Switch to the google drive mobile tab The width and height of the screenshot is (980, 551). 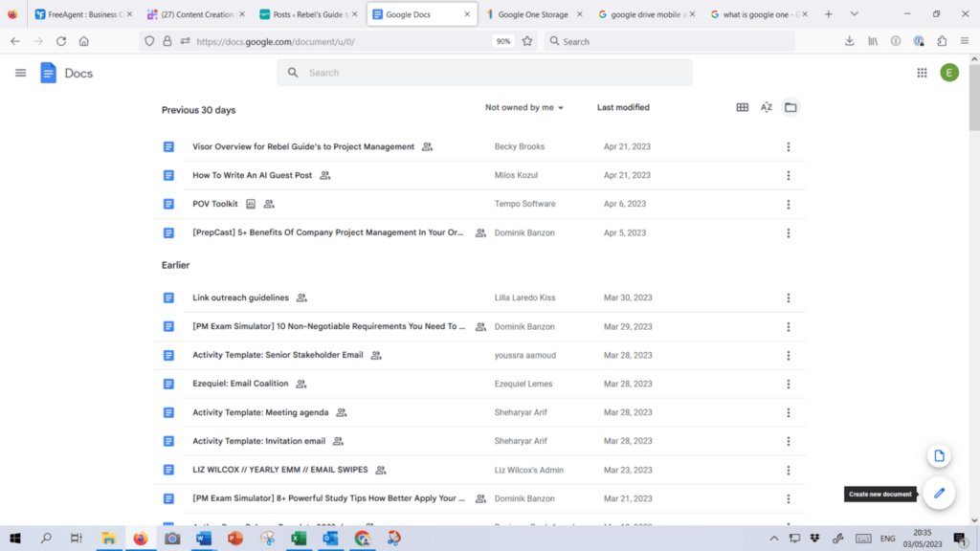coord(646,13)
